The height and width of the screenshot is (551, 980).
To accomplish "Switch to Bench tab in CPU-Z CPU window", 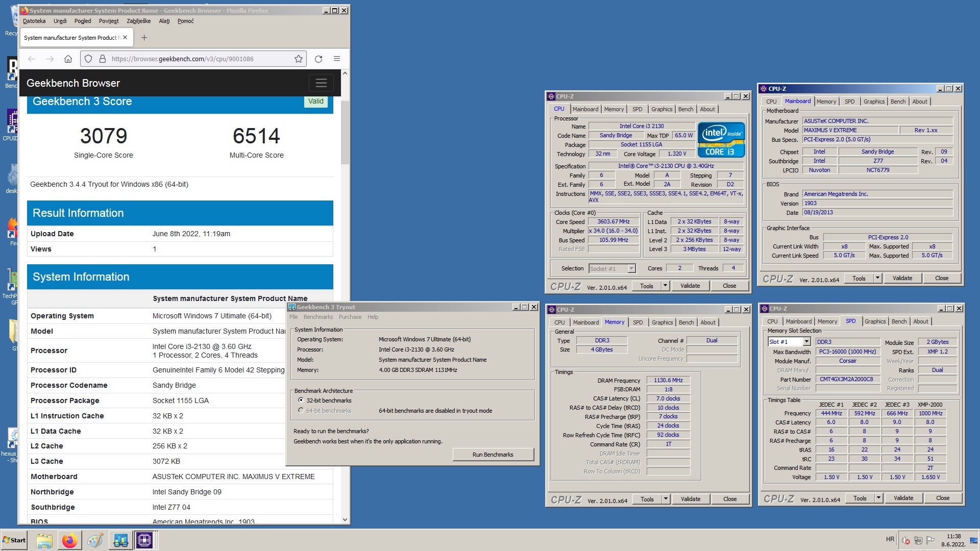I will click(685, 109).
